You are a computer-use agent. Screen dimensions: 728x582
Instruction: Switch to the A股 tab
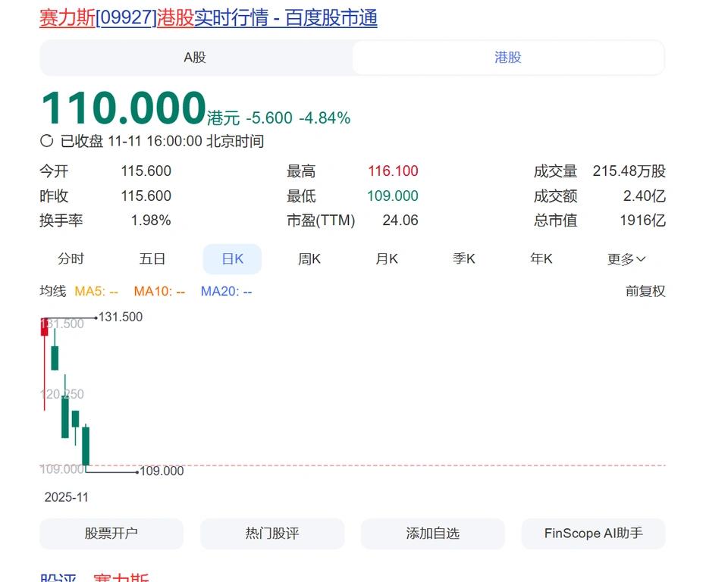194,58
